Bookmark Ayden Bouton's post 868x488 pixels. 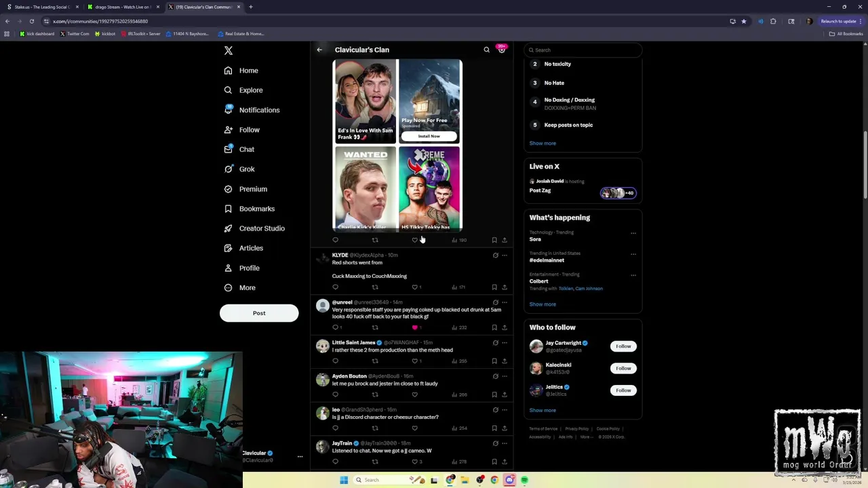(x=494, y=394)
